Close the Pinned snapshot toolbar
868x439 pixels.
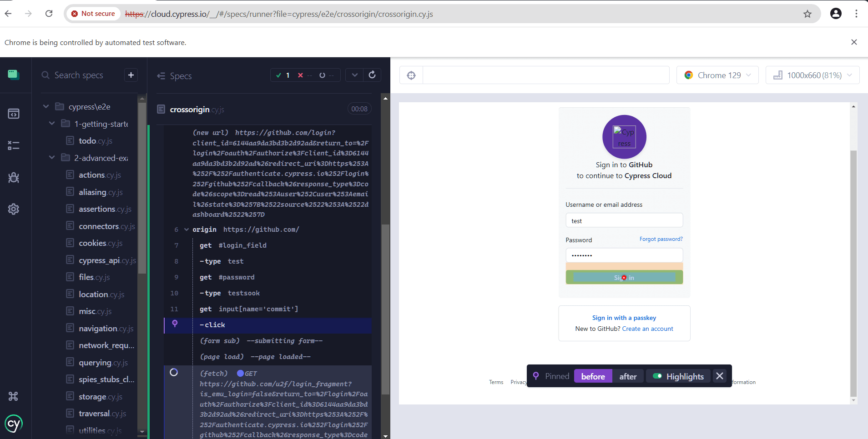(719, 376)
